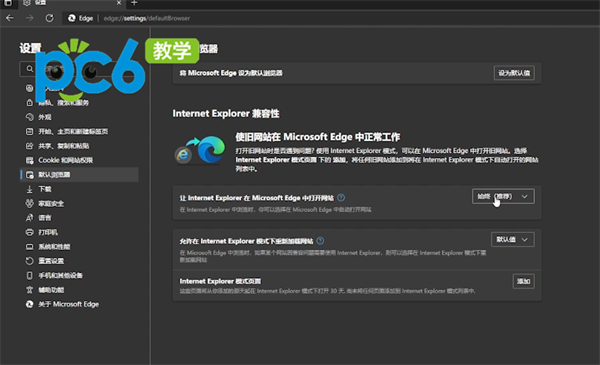Click the 添加 button for IE mode pages

tap(523, 281)
